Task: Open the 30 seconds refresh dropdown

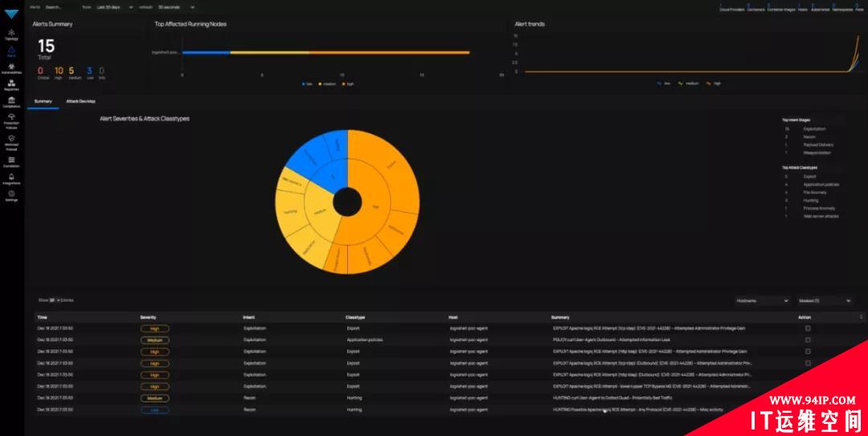Action: (175, 7)
